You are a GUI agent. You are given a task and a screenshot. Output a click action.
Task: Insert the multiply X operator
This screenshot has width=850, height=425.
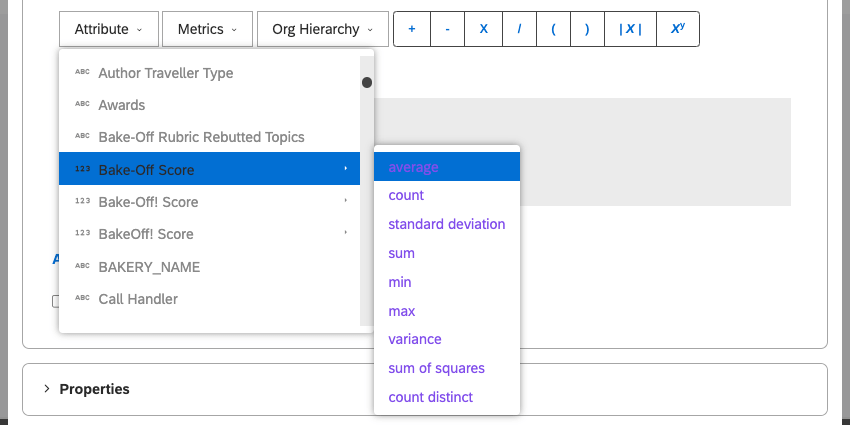pyautogui.click(x=483, y=29)
